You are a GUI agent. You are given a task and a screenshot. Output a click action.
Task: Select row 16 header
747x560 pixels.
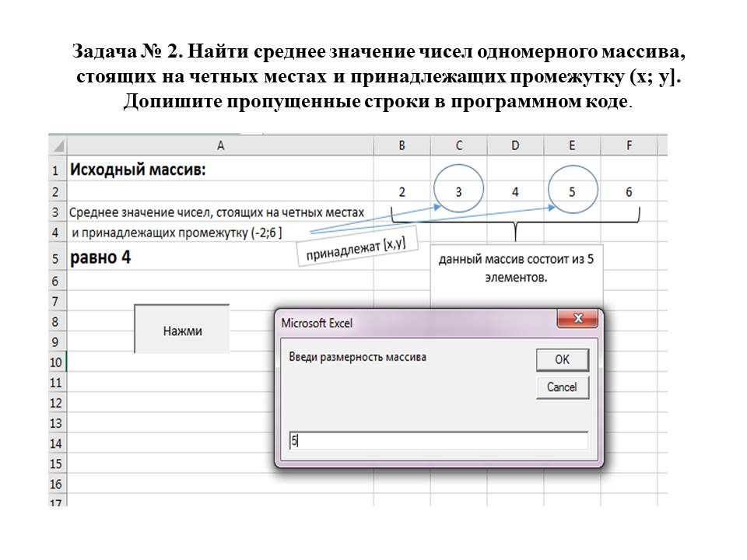(x=56, y=484)
